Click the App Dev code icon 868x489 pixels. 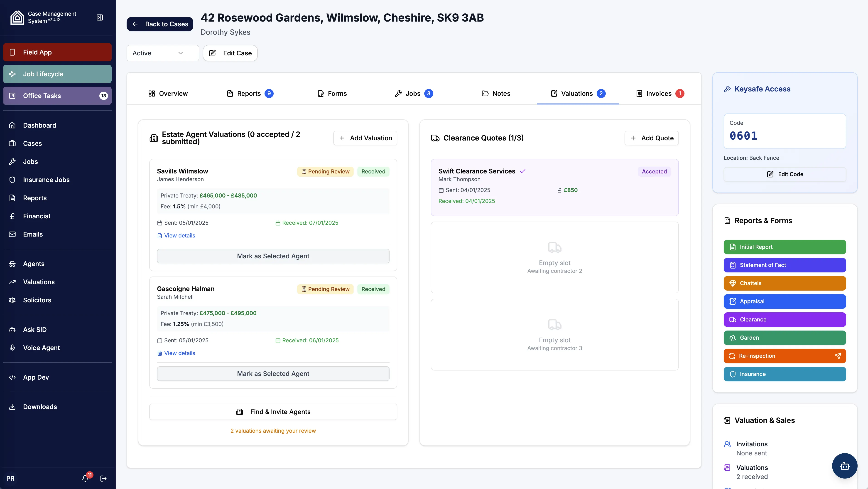[x=12, y=377]
